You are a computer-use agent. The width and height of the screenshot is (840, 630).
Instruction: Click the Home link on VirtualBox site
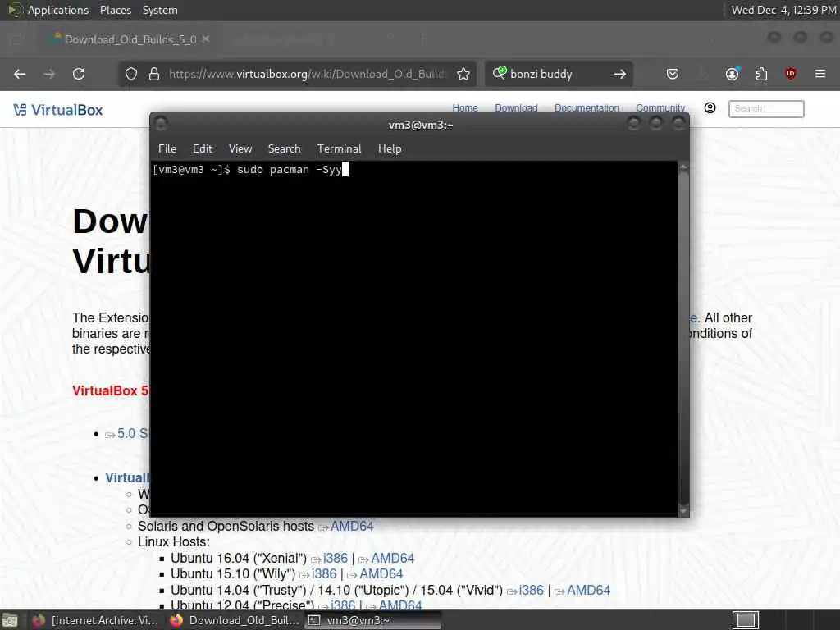[465, 108]
